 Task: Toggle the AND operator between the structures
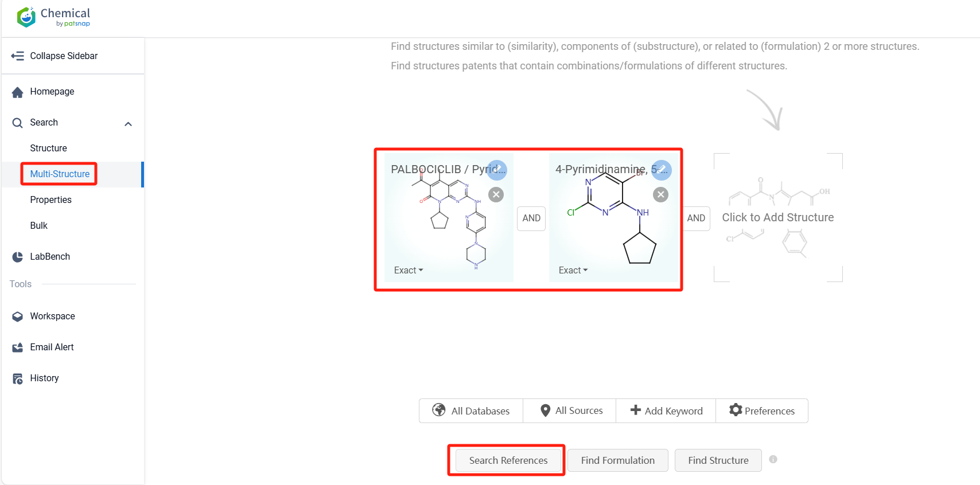pos(531,218)
